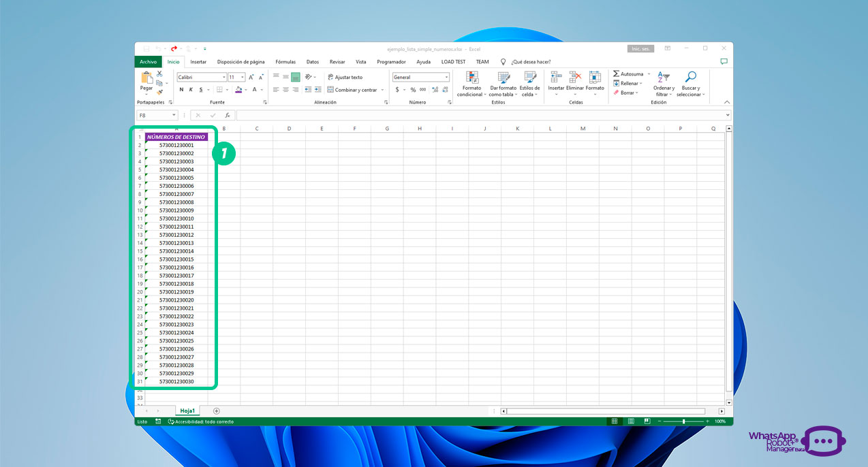Click the orientation text-angle icon
The height and width of the screenshot is (467, 868).
pyautogui.click(x=309, y=78)
